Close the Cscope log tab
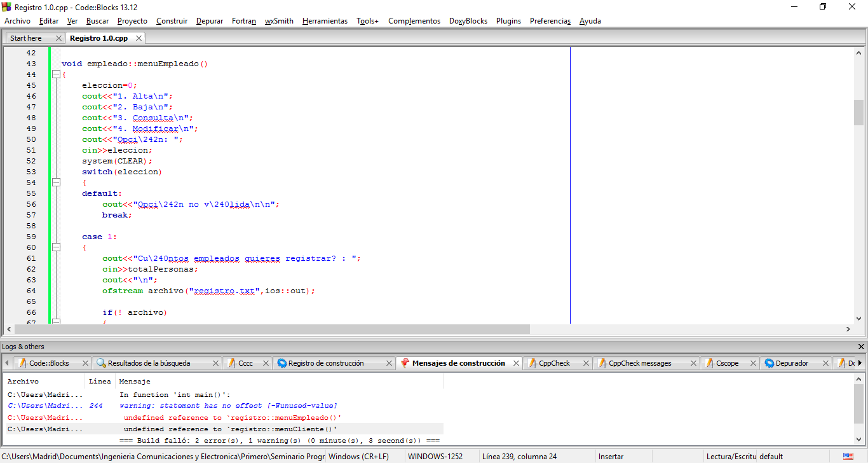 click(754, 363)
